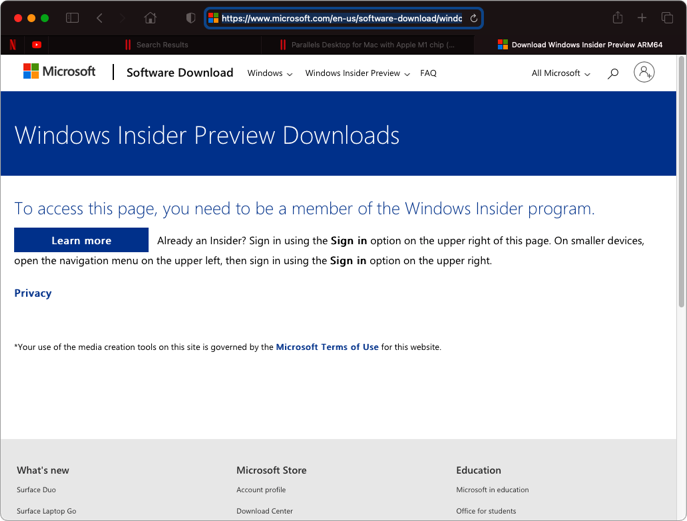Sign in using the account avatar icon
Image resolution: width=687 pixels, height=521 pixels.
[x=644, y=72]
